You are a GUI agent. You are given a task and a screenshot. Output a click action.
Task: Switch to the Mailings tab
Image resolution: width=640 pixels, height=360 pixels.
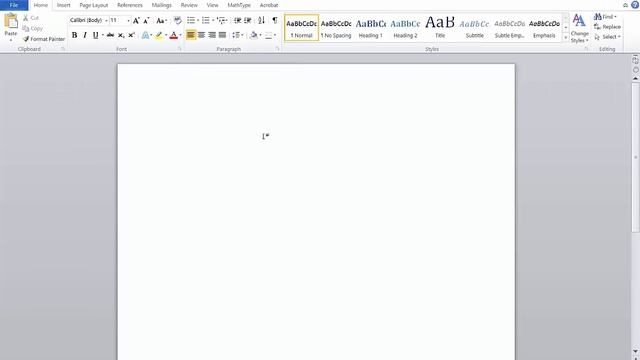pyautogui.click(x=162, y=5)
